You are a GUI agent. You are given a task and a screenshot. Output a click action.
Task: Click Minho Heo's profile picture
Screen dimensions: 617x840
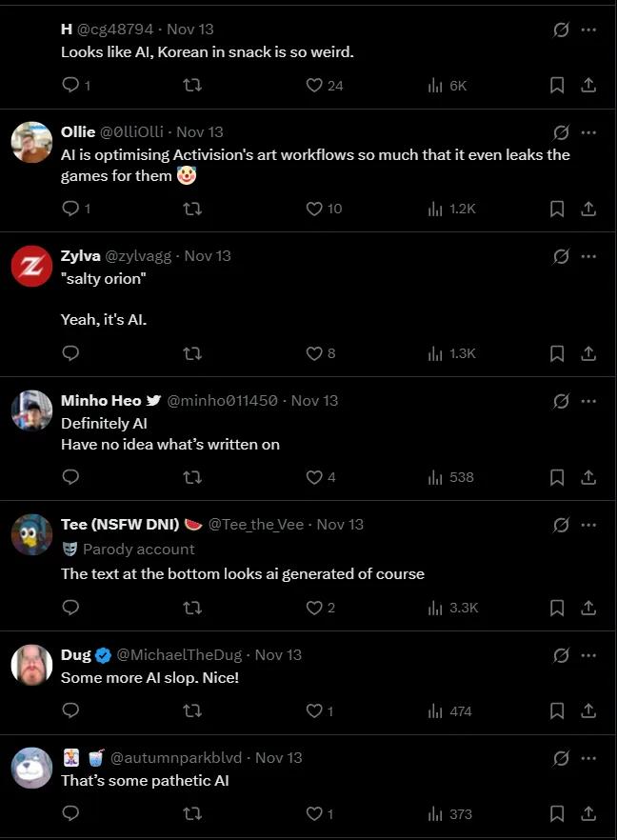[31, 410]
